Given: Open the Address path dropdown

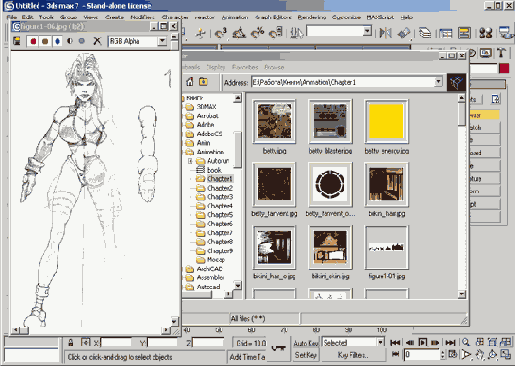Looking at the screenshot, I should (x=438, y=82).
